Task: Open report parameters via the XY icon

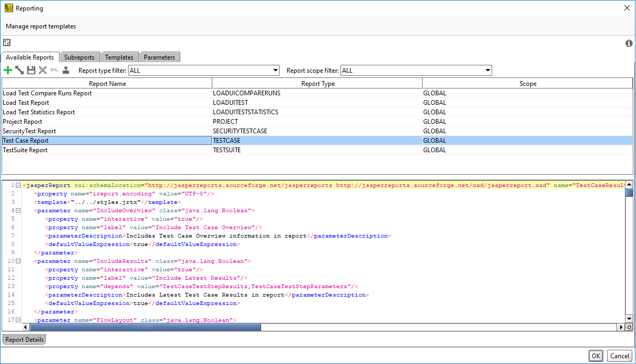Action: 54,70
